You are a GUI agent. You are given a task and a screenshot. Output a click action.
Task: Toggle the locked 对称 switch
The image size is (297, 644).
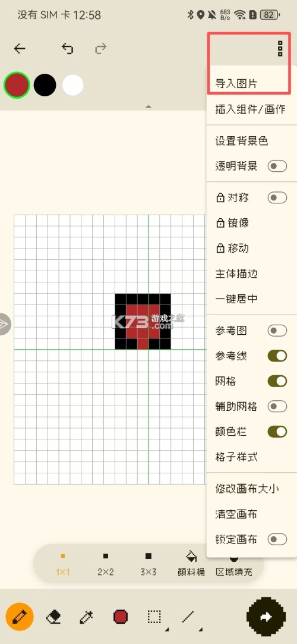tap(277, 198)
